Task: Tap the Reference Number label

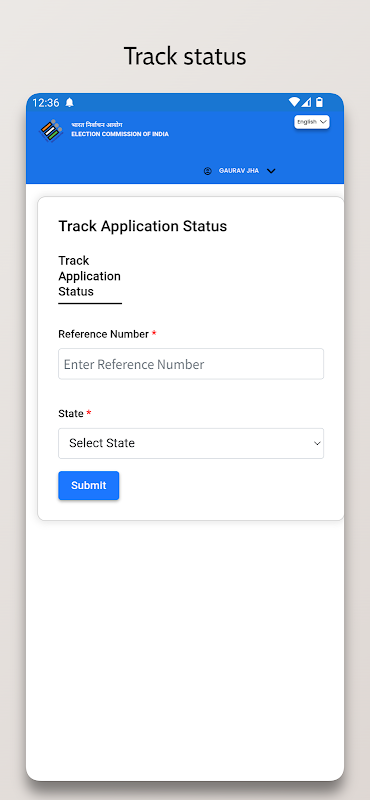Action: 104,334
